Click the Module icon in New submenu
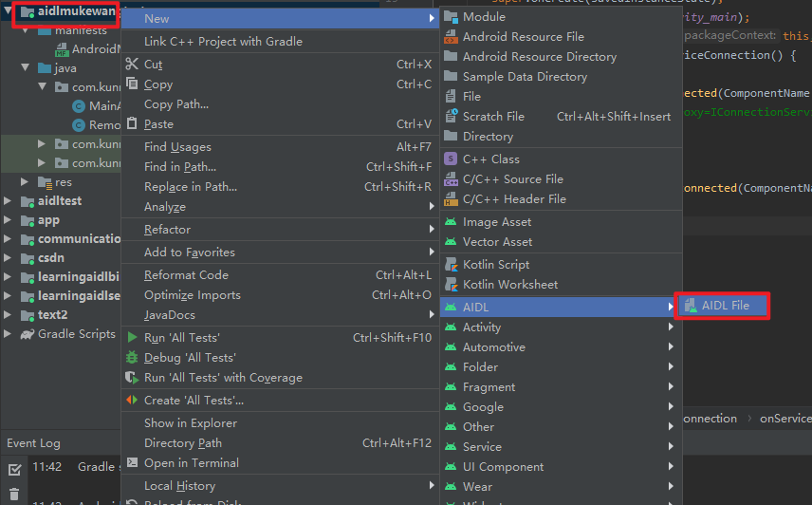Screen dimensions: 812x505 click(451, 17)
